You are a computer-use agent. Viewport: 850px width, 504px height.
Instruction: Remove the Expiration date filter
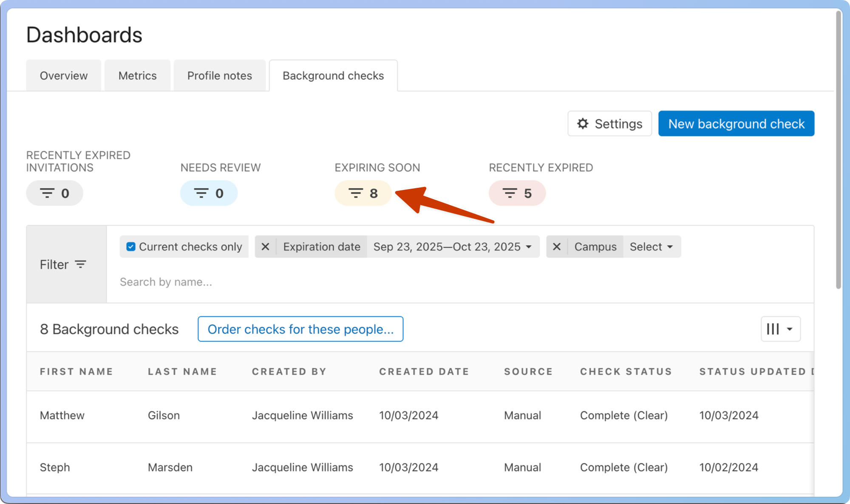pos(265,247)
